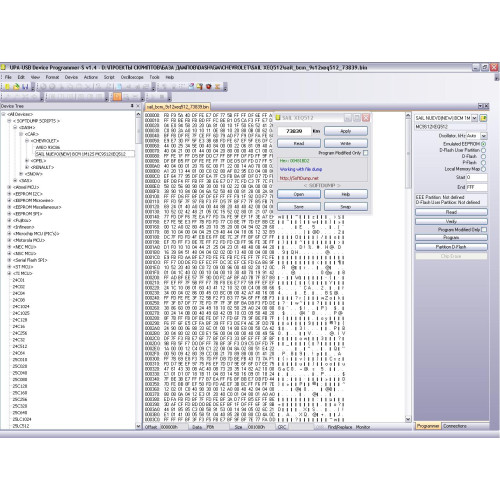This screenshot has height=500, width=500.
Task: Click the orange sigma checksum toolbar icon
Action: pos(217,87)
